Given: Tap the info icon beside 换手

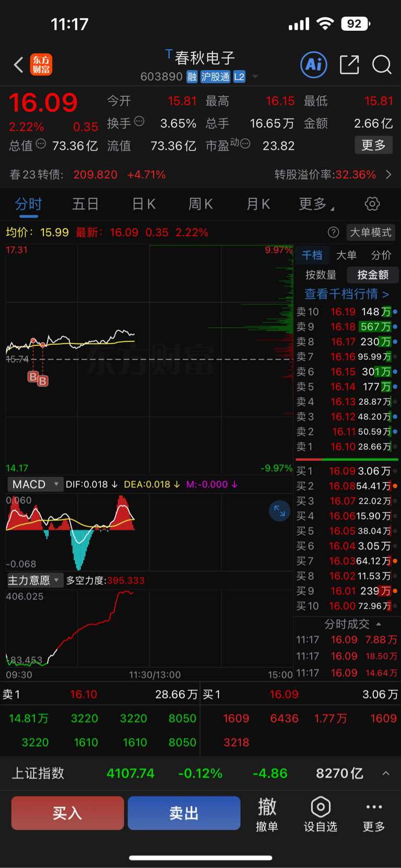Looking at the screenshot, I should [139, 121].
